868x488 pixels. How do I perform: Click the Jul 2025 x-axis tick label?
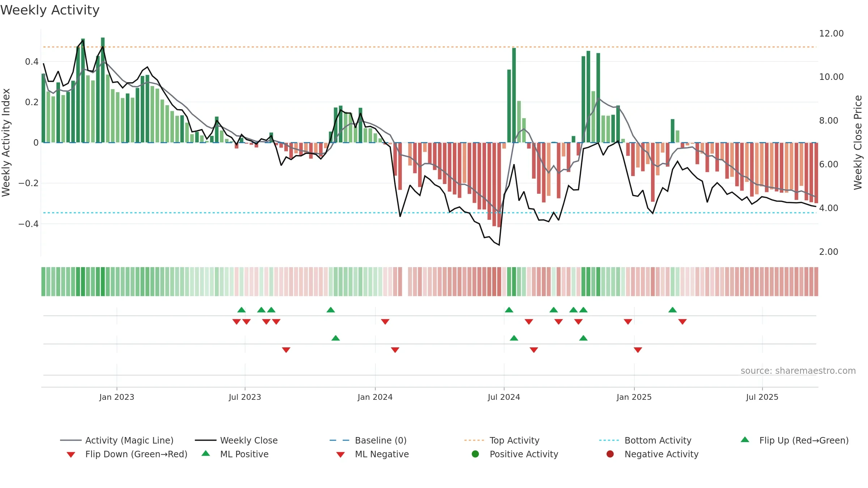762,397
